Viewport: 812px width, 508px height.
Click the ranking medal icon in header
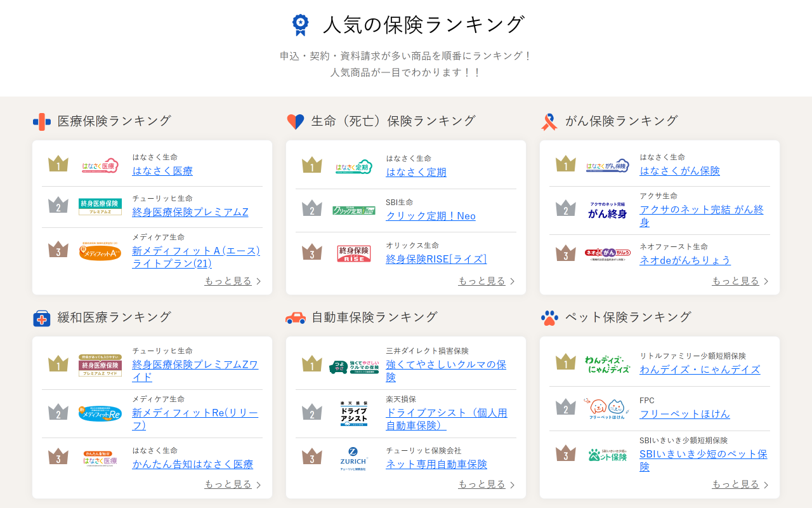[x=300, y=25]
